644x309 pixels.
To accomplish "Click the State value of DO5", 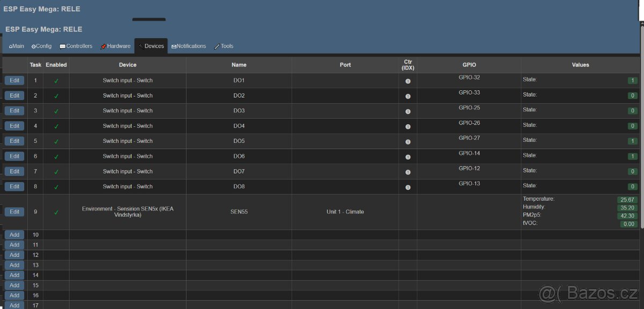I will pos(633,141).
